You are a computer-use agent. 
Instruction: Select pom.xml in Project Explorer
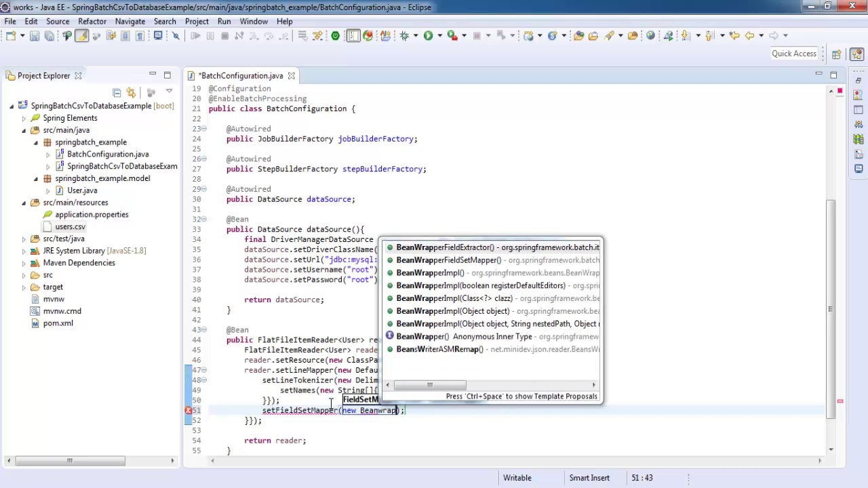click(58, 323)
